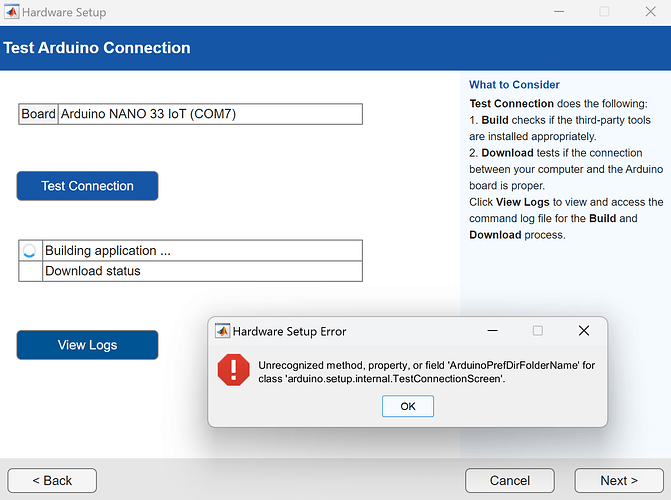Proceed with the Next button
The image size is (671, 500).
(x=619, y=480)
